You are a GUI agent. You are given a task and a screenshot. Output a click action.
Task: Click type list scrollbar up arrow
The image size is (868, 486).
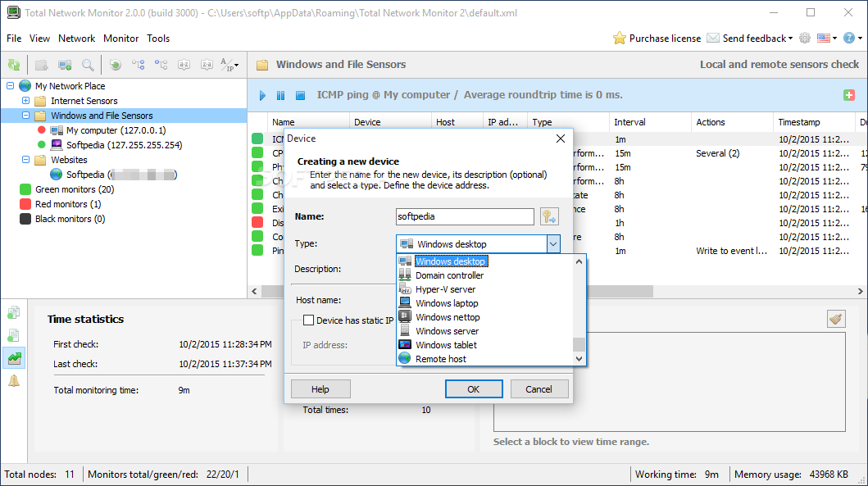pos(579,261)
